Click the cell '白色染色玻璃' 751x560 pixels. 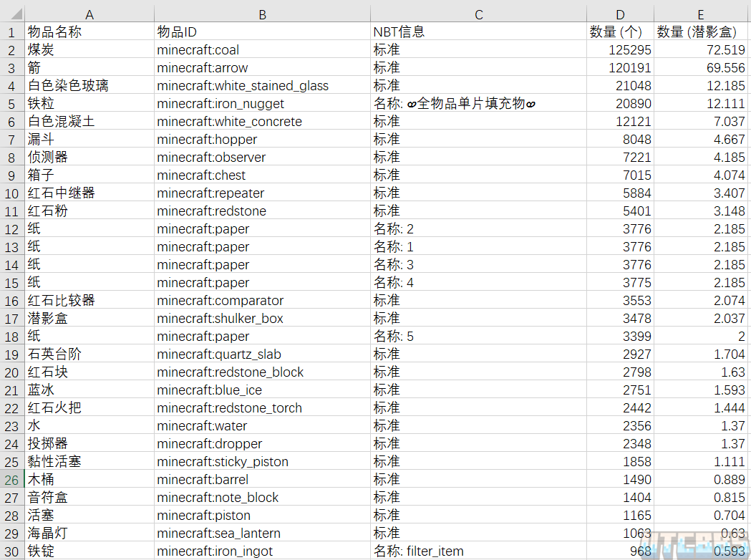[x=89, y=85]
